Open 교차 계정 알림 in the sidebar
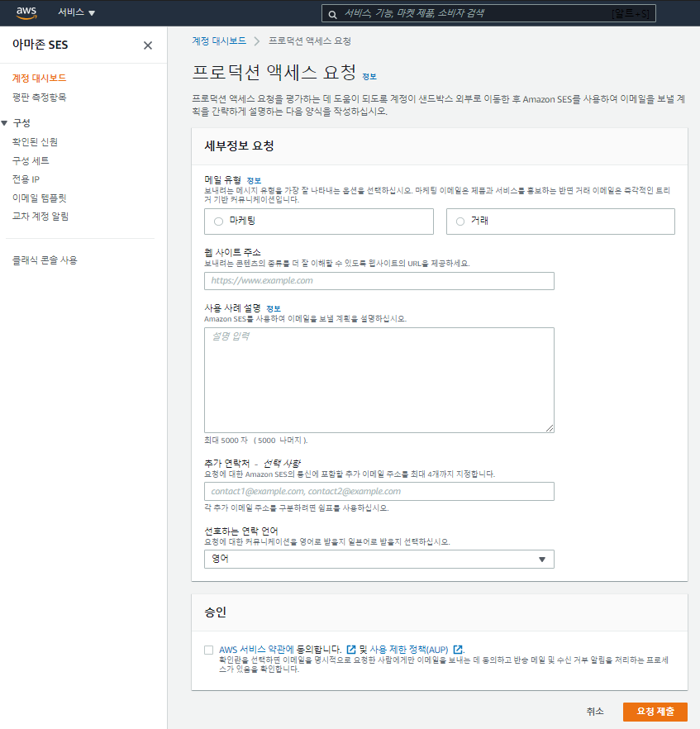 click(40, 217)
